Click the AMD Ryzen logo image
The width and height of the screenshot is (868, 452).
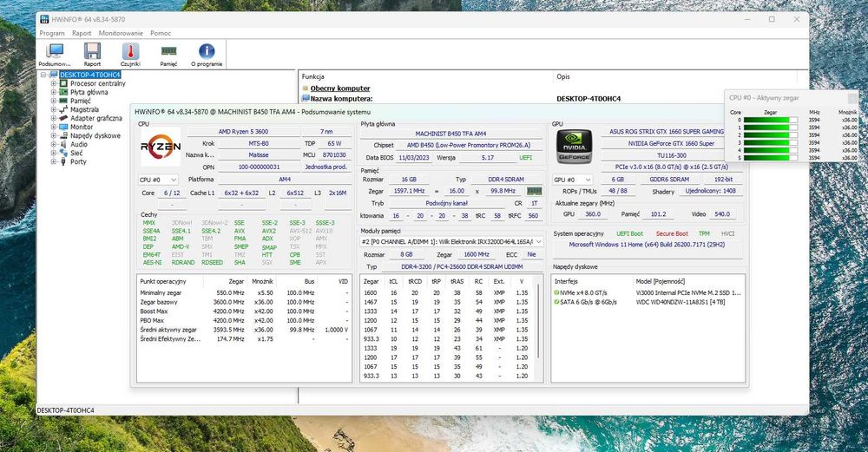pos(161,147)
